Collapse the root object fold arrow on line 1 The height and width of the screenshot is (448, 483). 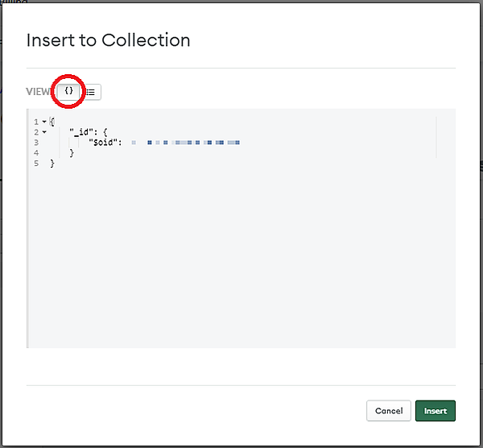point(43,122)
